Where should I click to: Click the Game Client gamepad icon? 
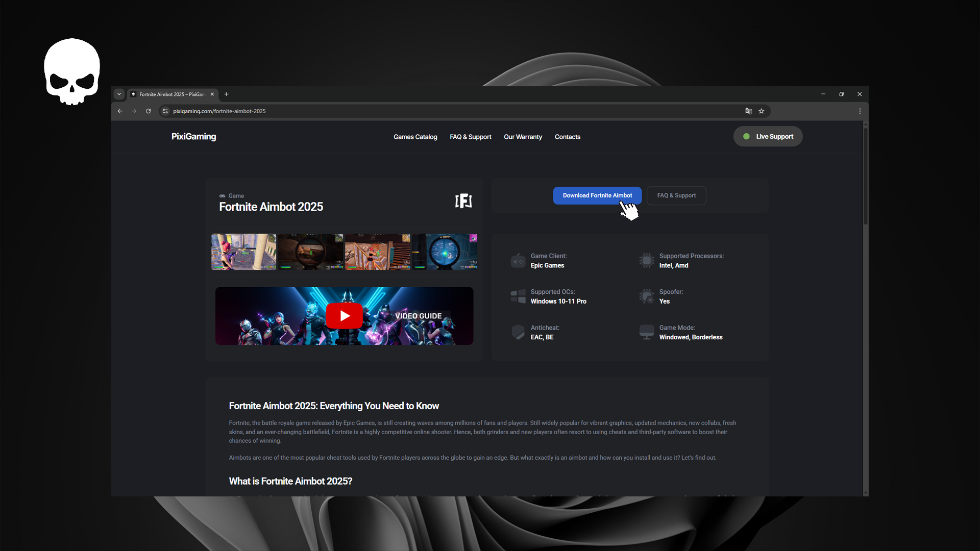tap(518, 261)
